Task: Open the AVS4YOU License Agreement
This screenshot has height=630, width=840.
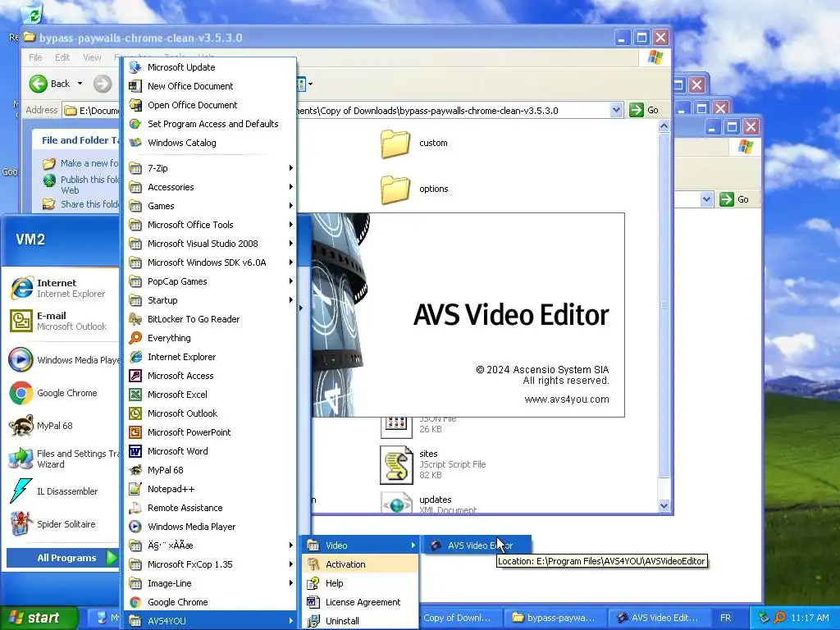Action: (x=361, y=602)
